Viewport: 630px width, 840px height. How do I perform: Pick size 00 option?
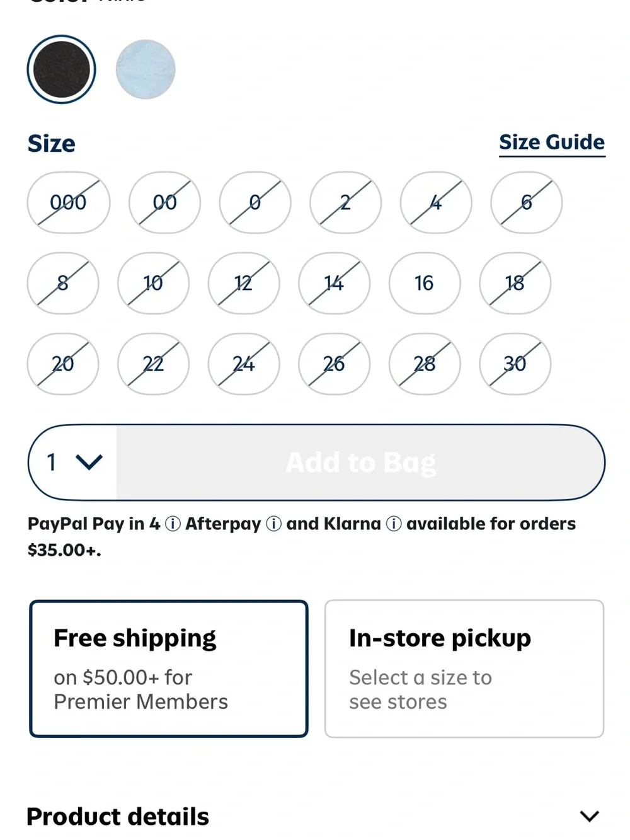point(165,203)
